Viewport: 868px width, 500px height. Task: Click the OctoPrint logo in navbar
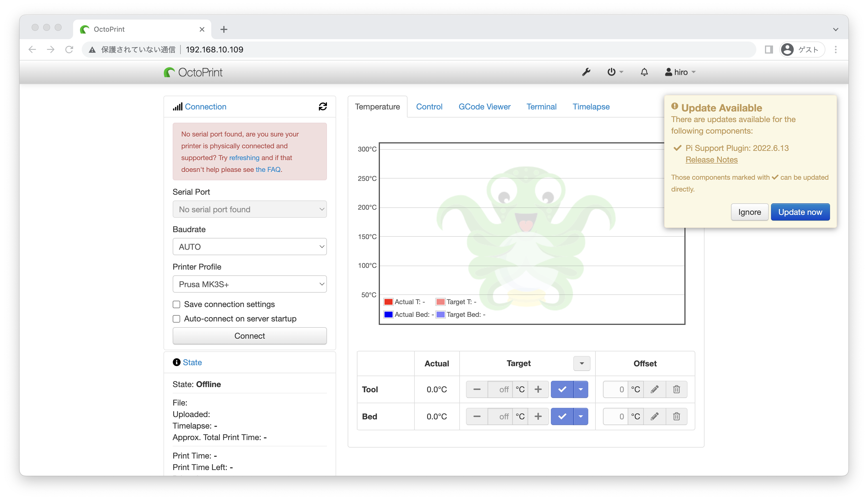point(193,72)
